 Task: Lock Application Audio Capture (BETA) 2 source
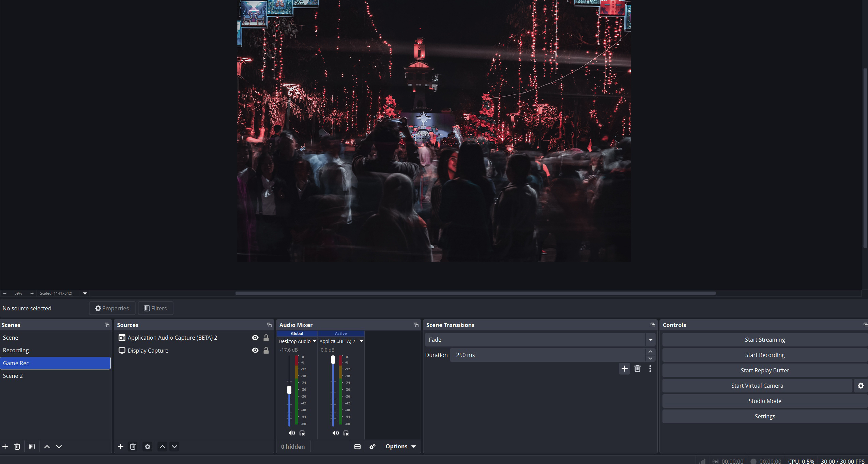pos(266,338)
